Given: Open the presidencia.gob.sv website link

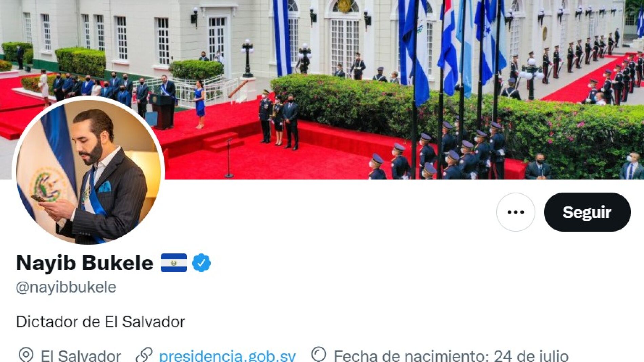Looking at the screenshot, I should click(227, 356).
